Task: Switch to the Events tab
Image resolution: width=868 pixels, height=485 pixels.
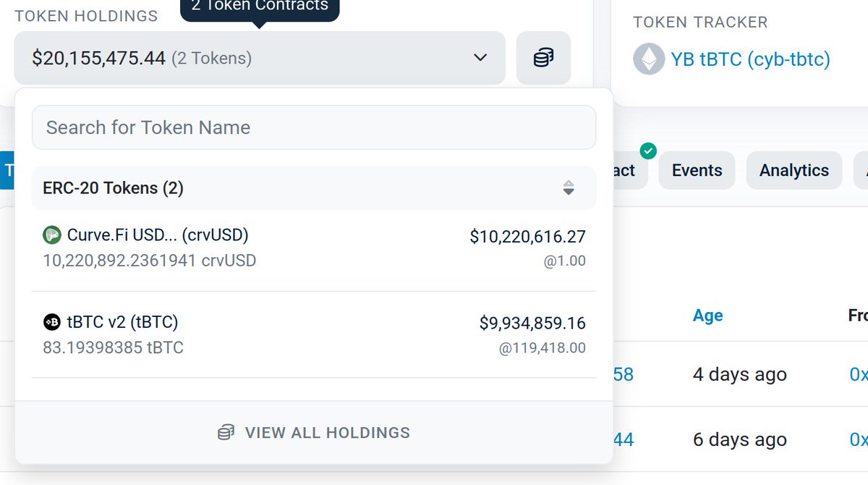Action: click(x=697, y=170)
